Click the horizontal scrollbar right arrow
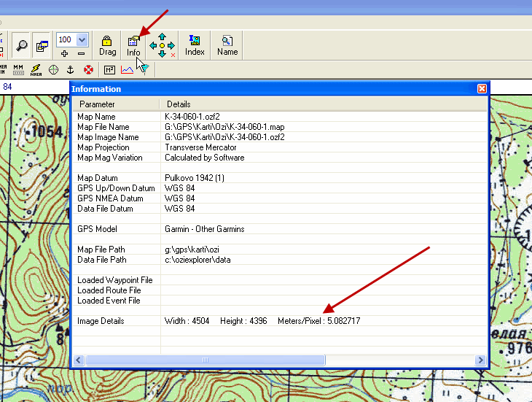 [480, 360]
